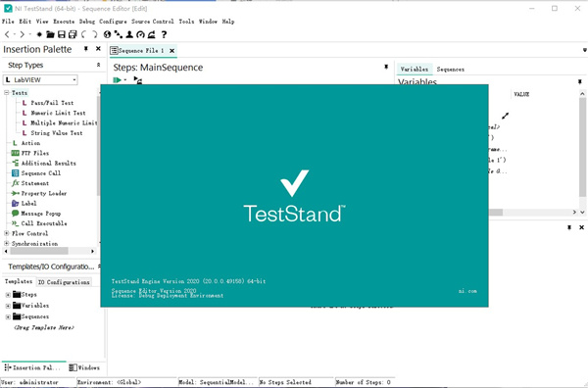Open the Configure menu

click(x=113, y=22)
